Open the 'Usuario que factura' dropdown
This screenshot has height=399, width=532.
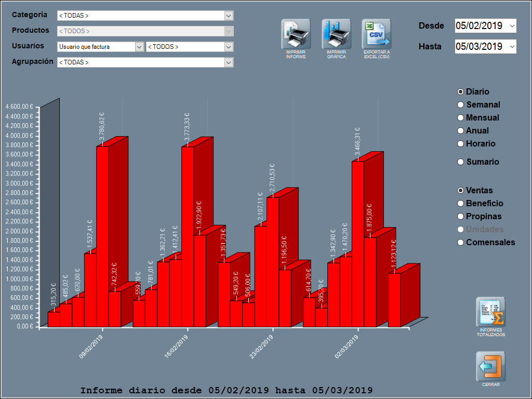click(x=139, y=47)
